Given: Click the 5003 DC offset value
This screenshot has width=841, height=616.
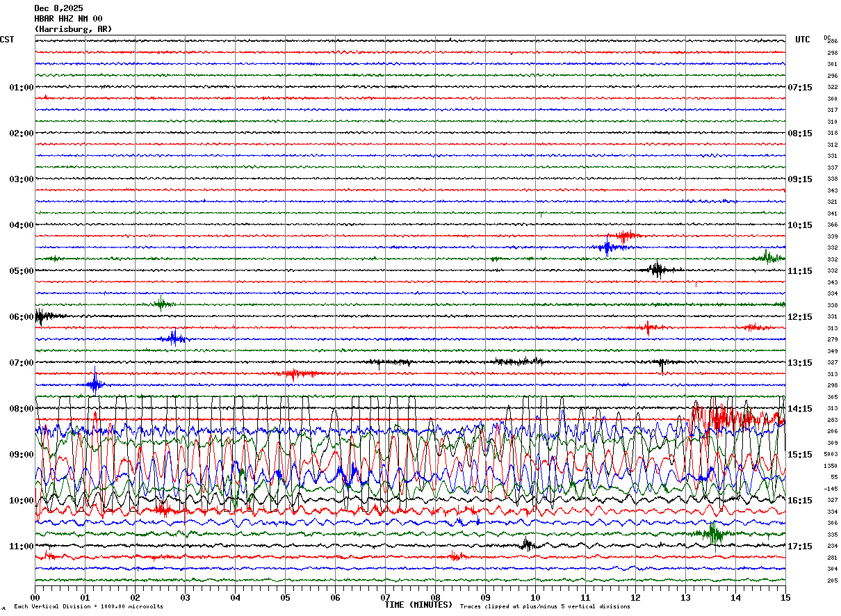Looking at the screenshot, I should point(831,455).
